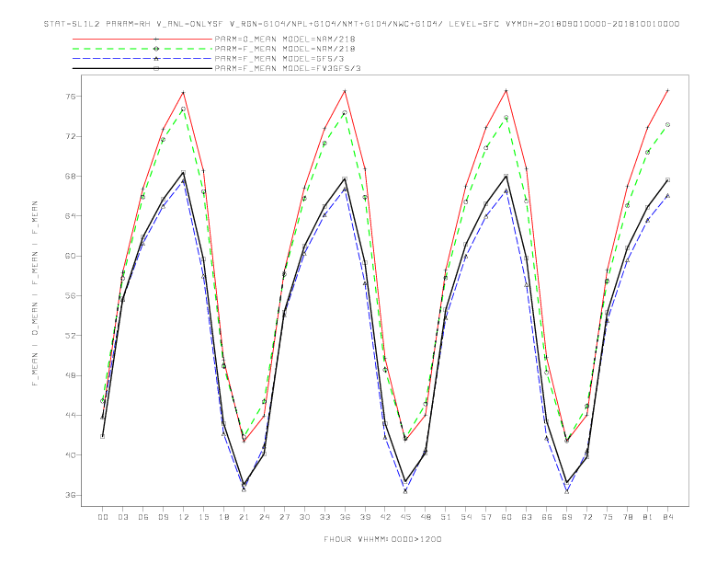This screenshot has height=563, width=728.
Task: Click the blue dashed GFS/3 legend line
Action: (142, 59)
